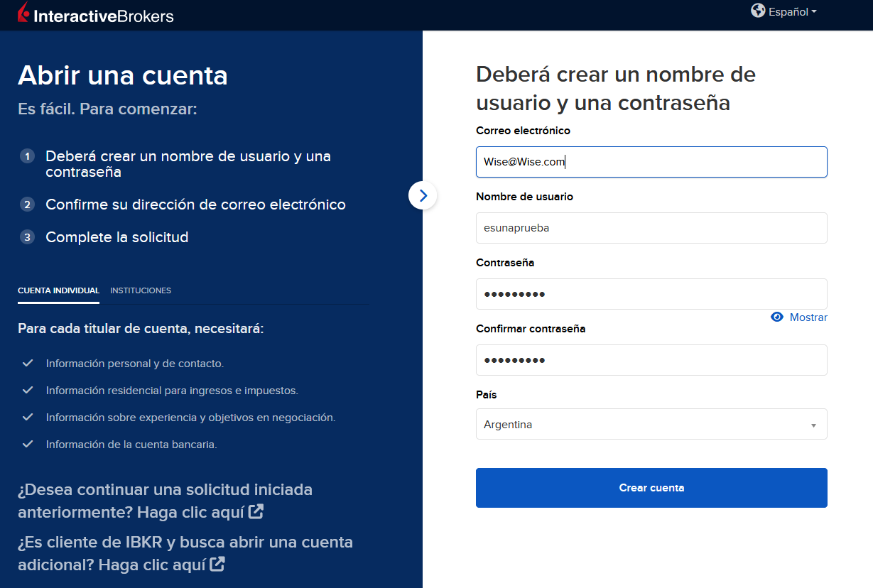This screenshot has width=873, height=588.
Task: Click the globe icon near Español
Action: click(757, 11)
